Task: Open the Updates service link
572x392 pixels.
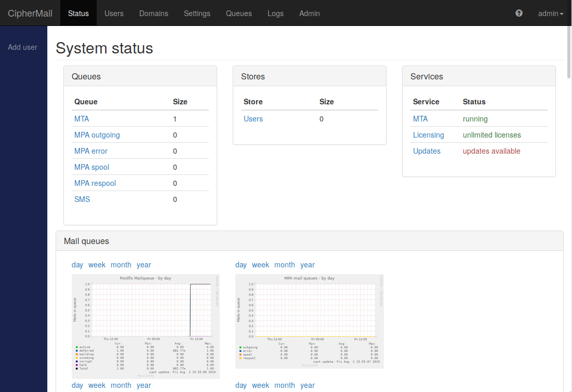Action: [x=427, y=151]
